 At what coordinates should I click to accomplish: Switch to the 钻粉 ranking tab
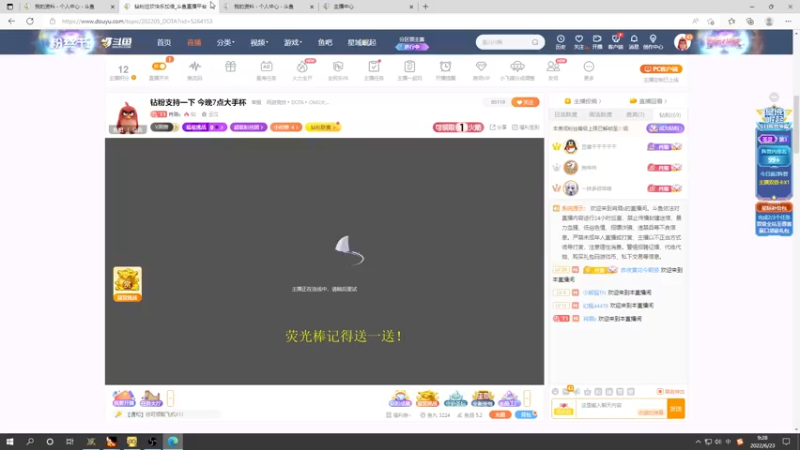tap(670, 115)
